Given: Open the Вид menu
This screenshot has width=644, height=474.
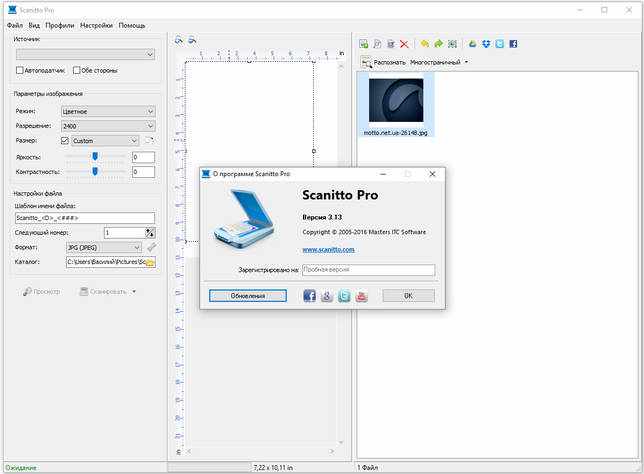Looking at the screenshot, I should [x=34, y=25].
